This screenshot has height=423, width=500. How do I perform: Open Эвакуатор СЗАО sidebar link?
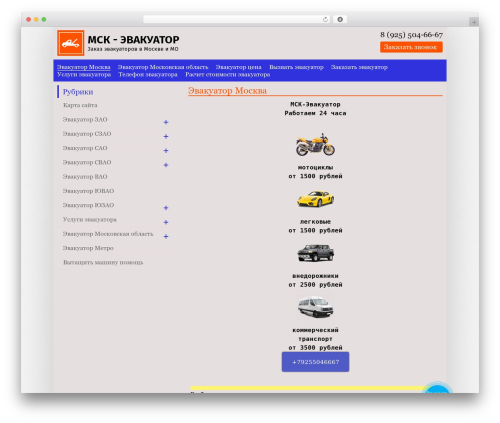point(87,134)
